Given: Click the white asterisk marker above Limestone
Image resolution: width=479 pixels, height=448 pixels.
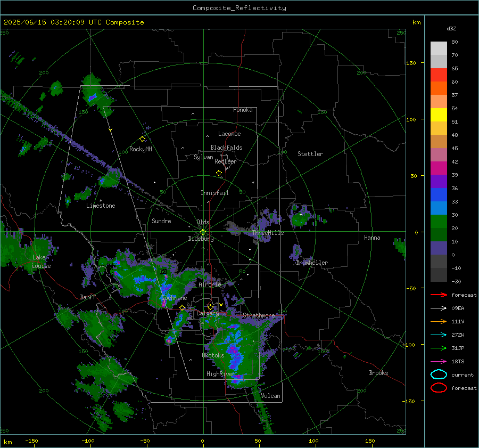Looking at the screenshot, I should tap(101, 201).
